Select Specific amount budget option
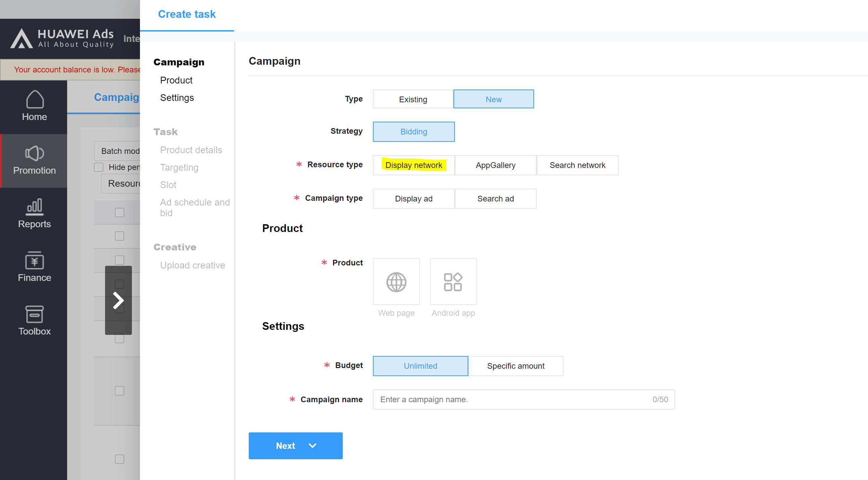Viewport: 868px width, 480px height. tap(515, 366)
